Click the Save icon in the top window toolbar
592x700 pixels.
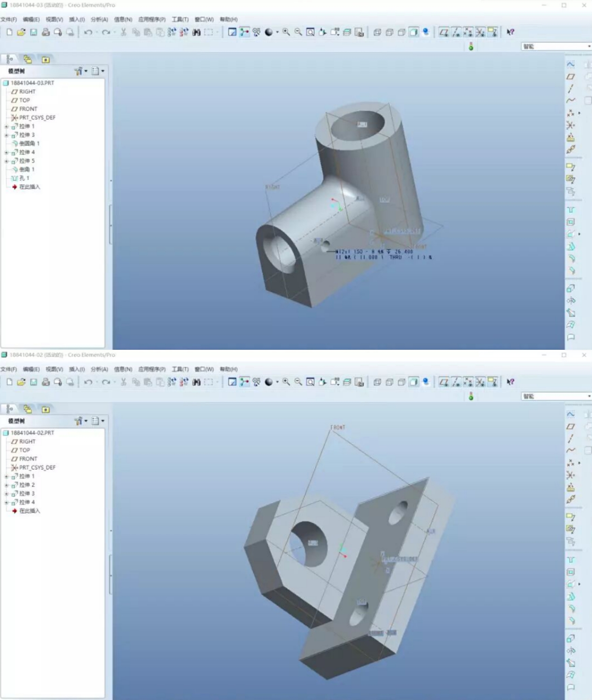tap(34, 32)
